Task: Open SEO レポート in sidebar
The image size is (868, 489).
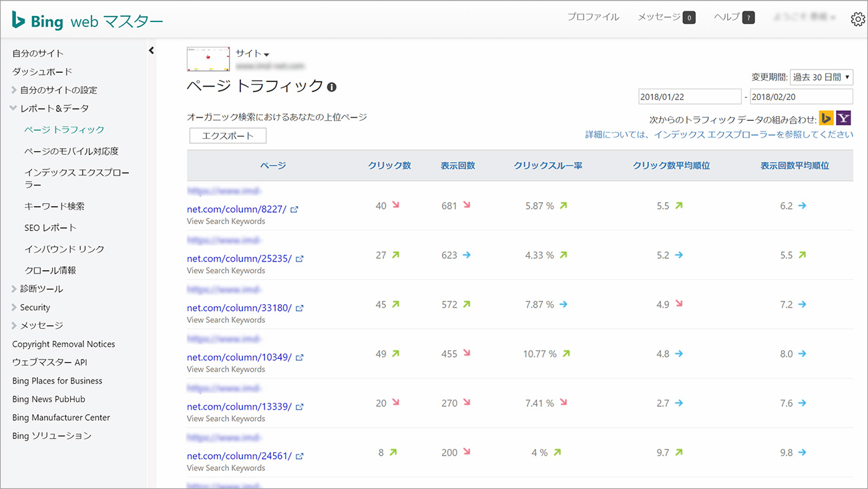Action: (51, 227)
